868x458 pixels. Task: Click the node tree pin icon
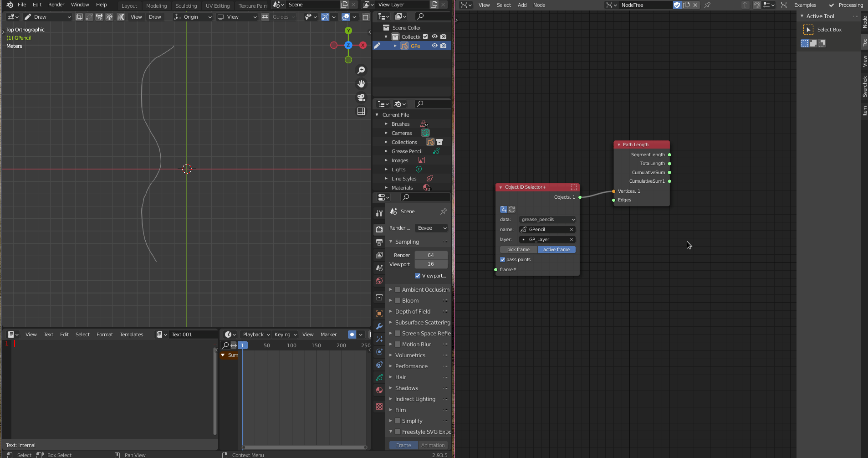pos(707,5)
